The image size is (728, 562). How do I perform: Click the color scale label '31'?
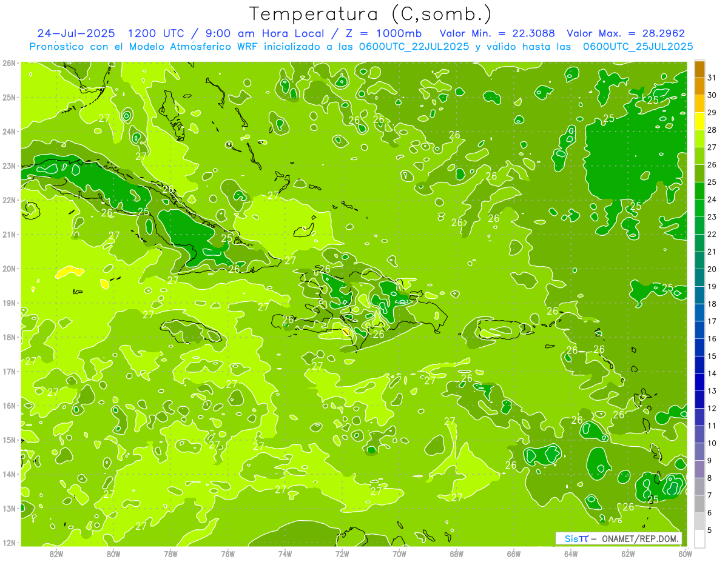click(x=712, y=77)
